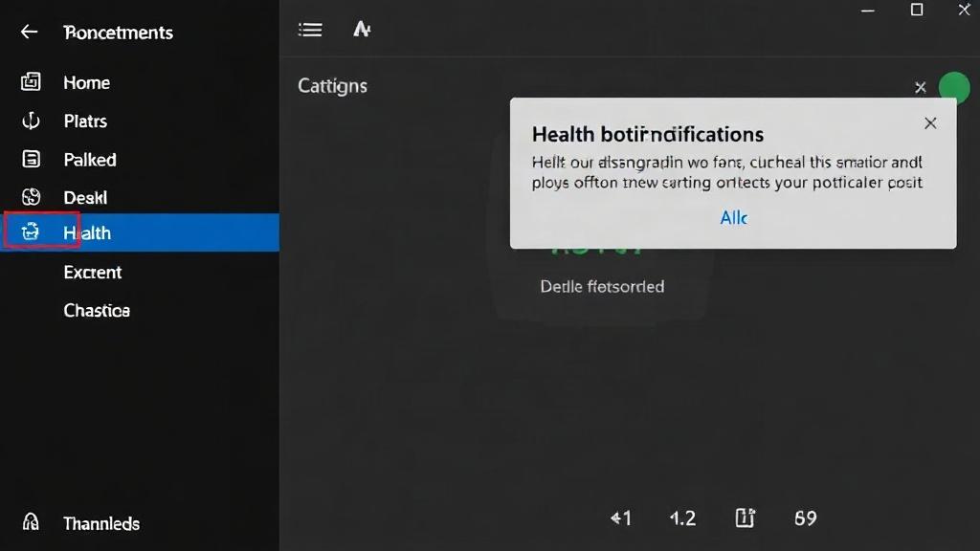Click the Health icon in sidebar
The width and height of the screenshot is (980, 551).
30,232
